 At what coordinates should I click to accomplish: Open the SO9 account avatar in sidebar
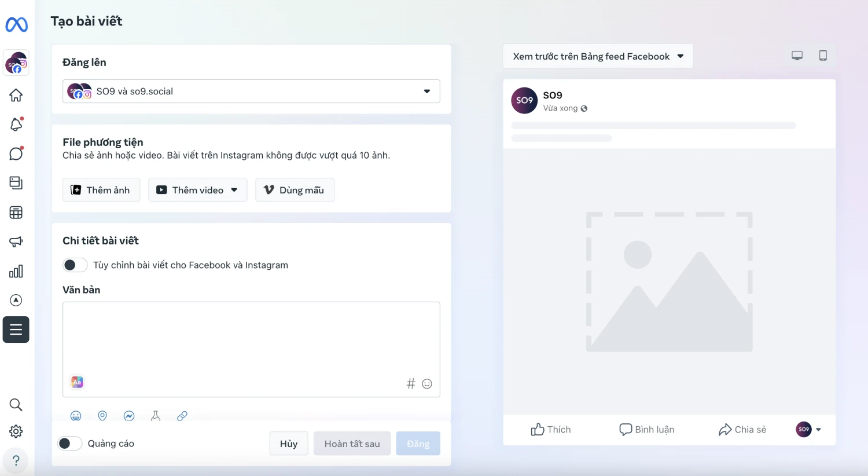16,63
